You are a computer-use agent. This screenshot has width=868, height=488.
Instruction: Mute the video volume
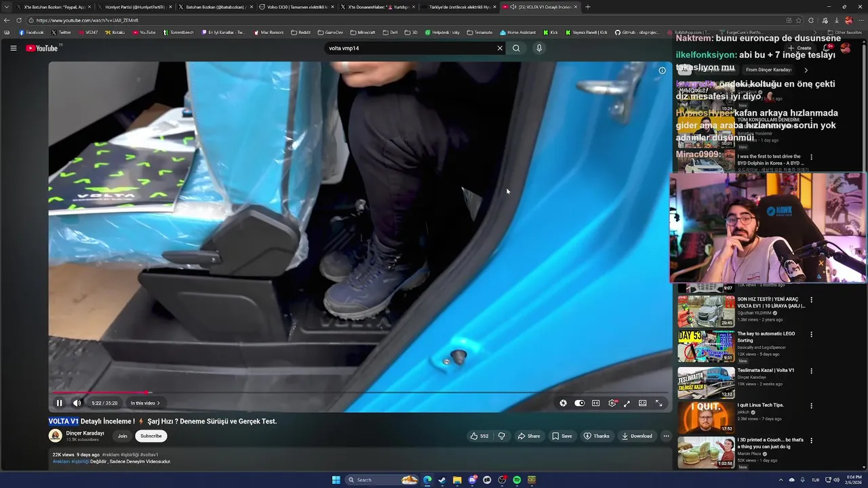[77, 403]
